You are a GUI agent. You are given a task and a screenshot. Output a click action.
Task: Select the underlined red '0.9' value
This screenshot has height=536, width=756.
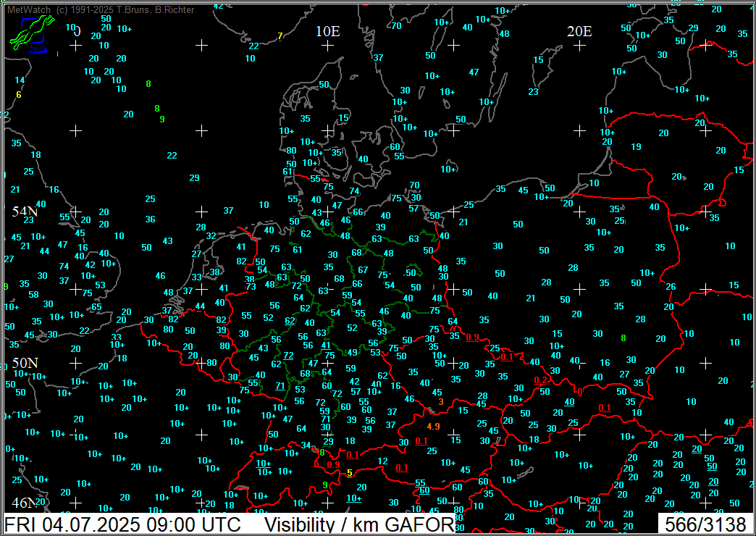472,338
